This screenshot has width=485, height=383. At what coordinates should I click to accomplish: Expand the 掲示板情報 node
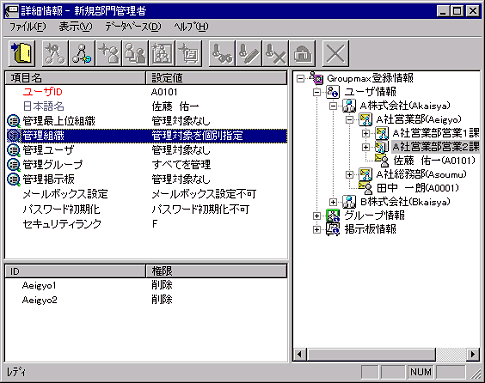[x=317, y=230]
